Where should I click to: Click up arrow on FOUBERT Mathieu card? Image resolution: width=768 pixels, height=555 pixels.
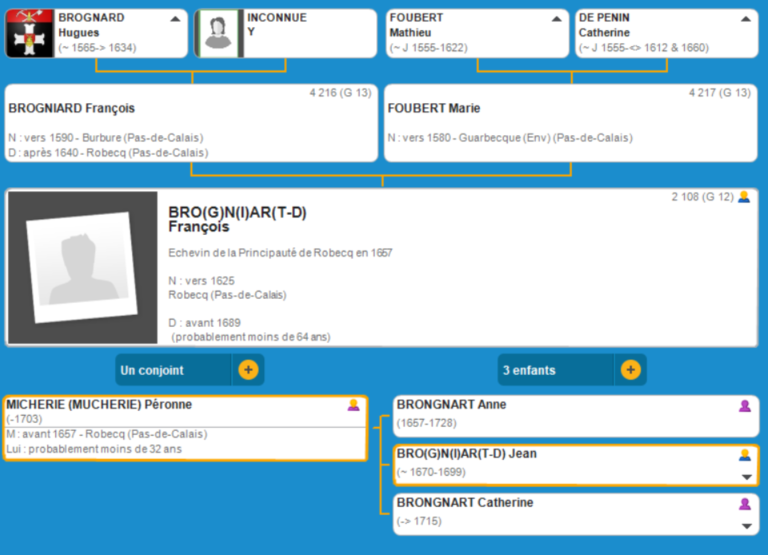556,19
